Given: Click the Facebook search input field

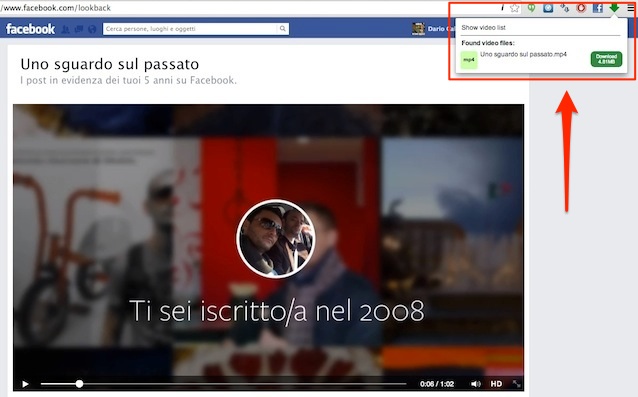Looking at the screenshot, I should coord(190,29).
